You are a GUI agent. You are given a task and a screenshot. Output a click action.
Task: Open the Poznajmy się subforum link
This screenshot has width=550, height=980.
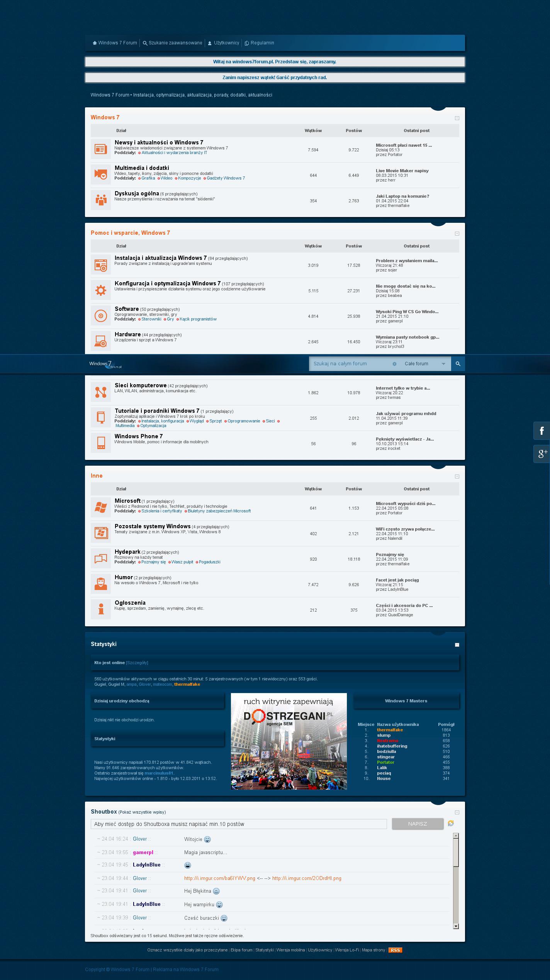coord(153,562)
